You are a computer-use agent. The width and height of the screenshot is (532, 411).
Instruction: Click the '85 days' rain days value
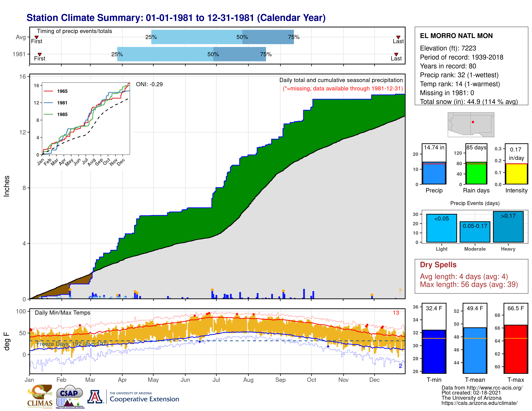[x=476, y=147]
